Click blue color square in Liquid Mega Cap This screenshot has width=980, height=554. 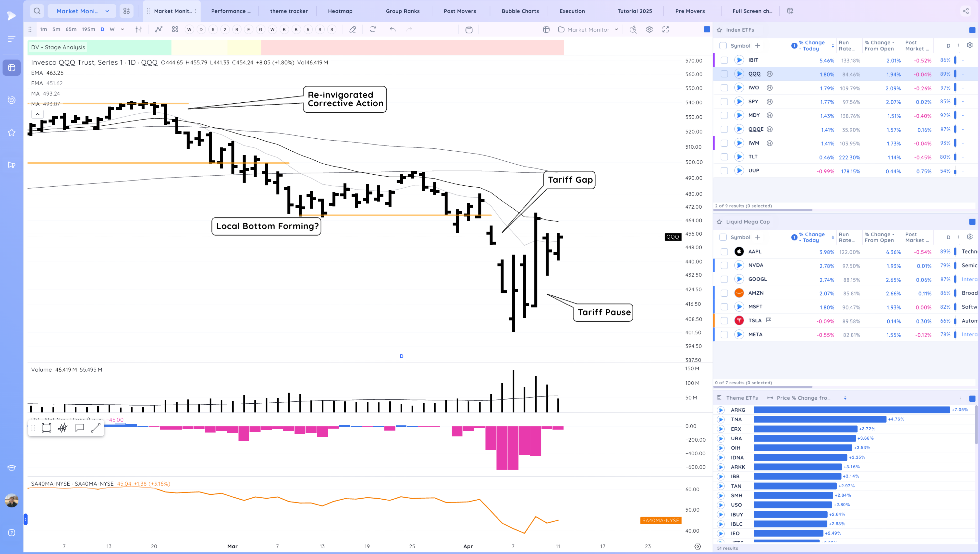972,221
